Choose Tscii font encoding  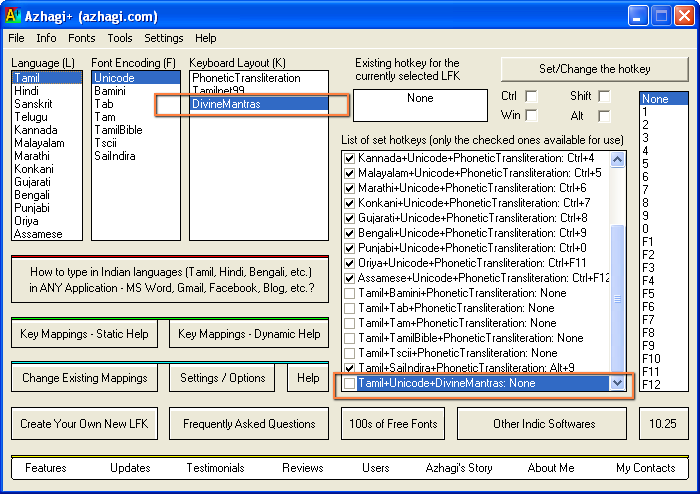point(136,143)
